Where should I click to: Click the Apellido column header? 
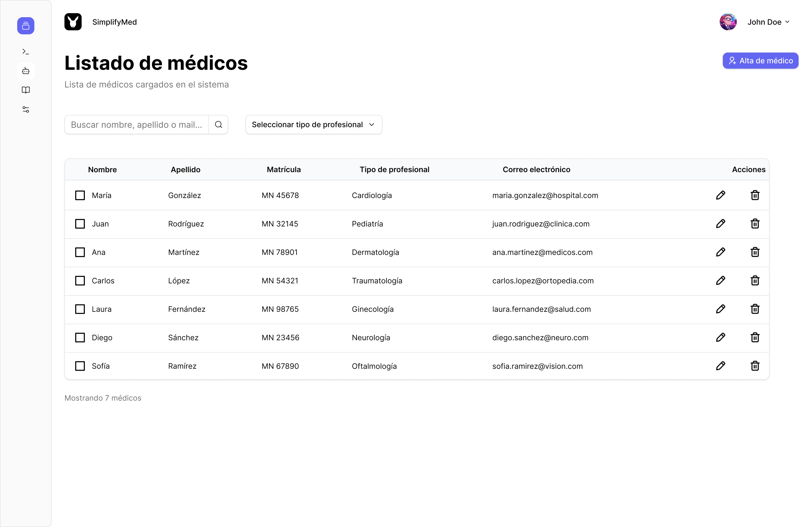pyautogui.click(x=185, y=169)
